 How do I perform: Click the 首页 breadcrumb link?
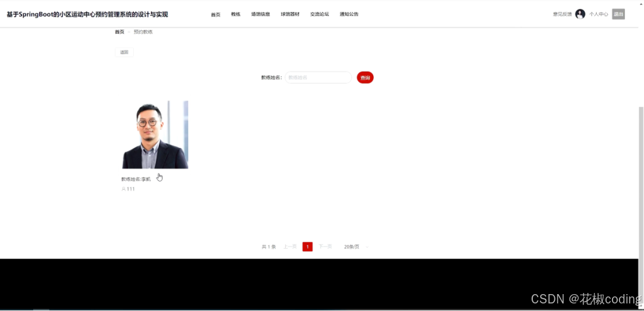119,31
